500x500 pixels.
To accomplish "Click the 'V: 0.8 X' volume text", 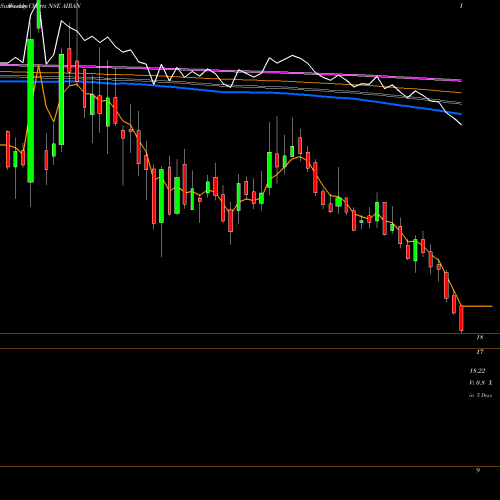I will [x=481, y=383].
